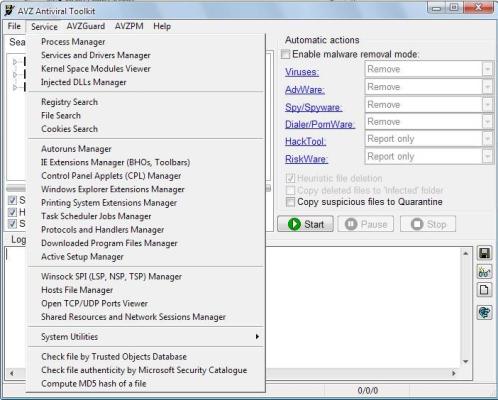Close the Service menu
The width and height of the screenshot is (498, 400).
(44, 26)
